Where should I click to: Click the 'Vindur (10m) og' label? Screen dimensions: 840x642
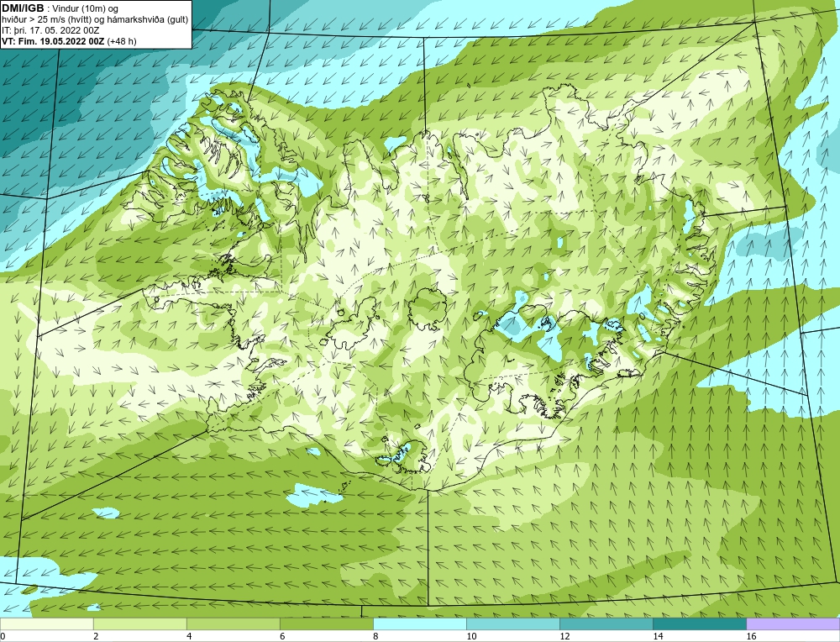pos(87,8)
